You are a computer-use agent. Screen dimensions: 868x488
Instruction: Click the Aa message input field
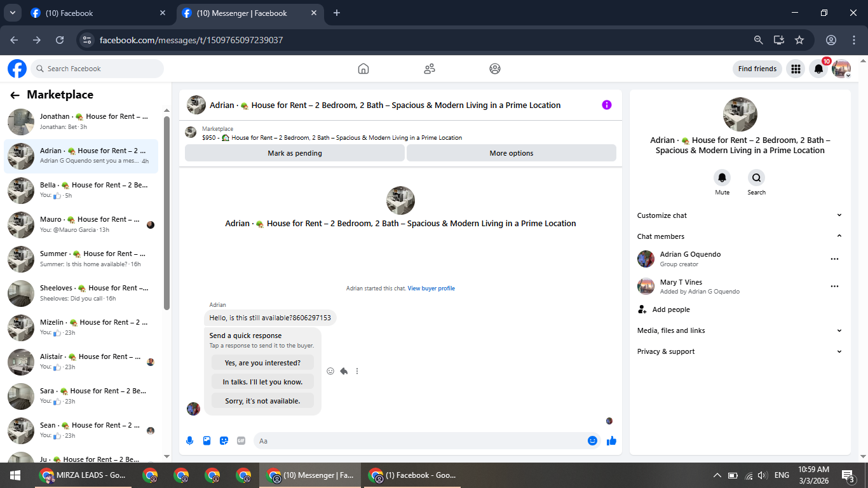421,440
